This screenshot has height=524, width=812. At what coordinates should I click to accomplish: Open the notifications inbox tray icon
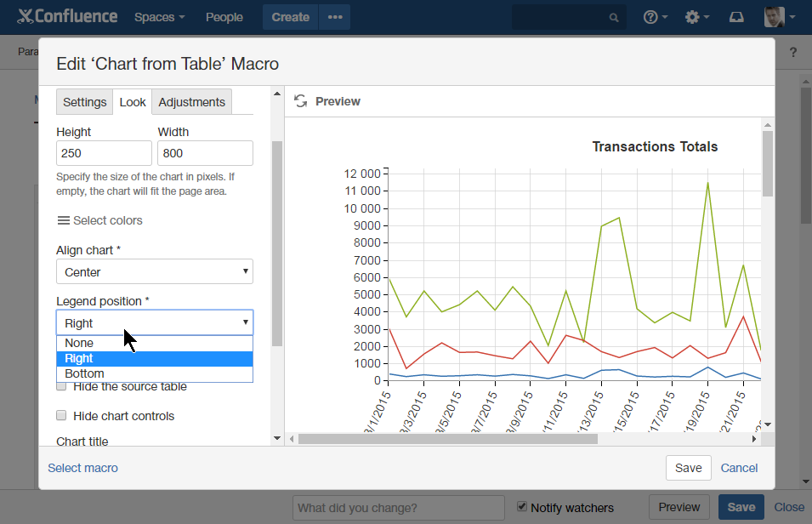coord(737,17)
